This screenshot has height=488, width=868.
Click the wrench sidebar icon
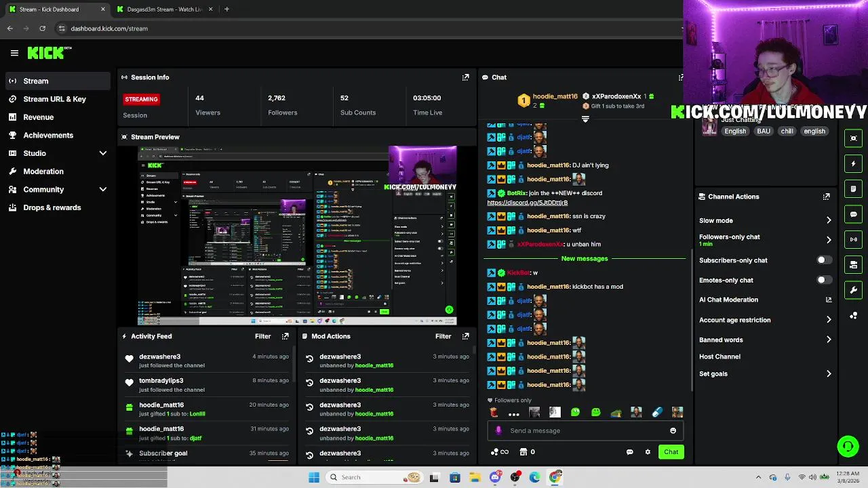coord(853,290)
